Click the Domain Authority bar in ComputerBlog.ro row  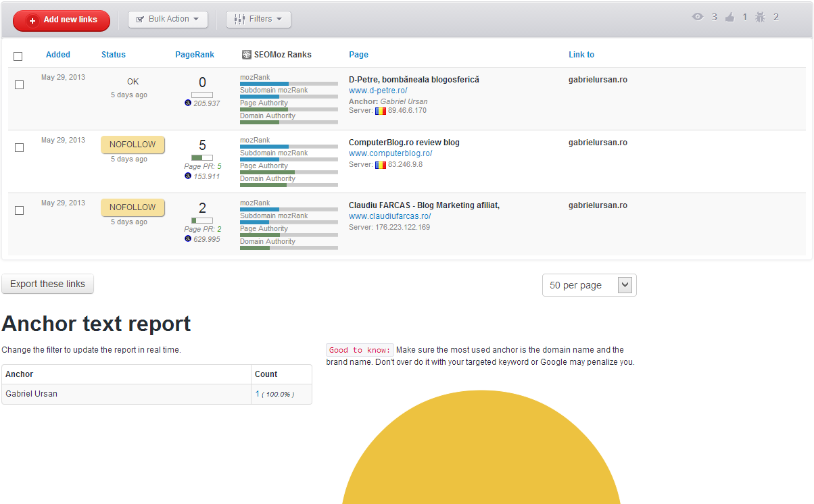point(289,185)
